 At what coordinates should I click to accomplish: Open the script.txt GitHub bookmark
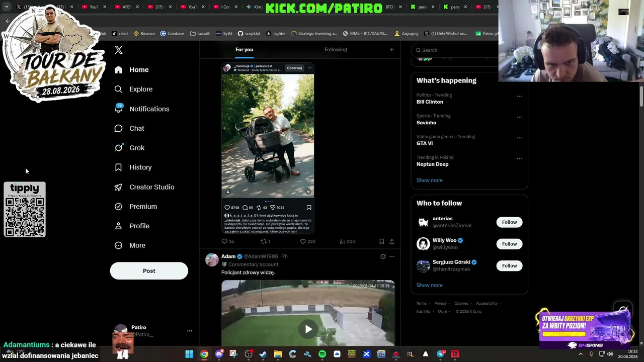coord(249,34)
